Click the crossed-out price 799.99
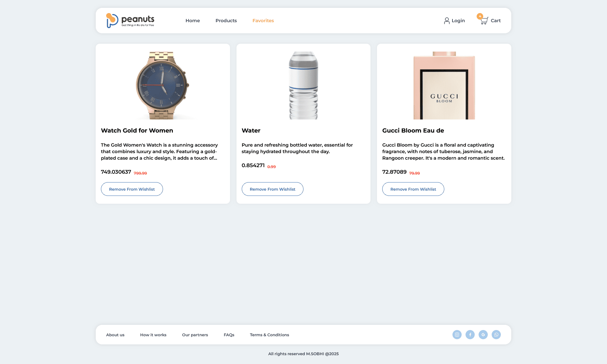Screen dimensions: 607x364 click(x=140, y=173)
